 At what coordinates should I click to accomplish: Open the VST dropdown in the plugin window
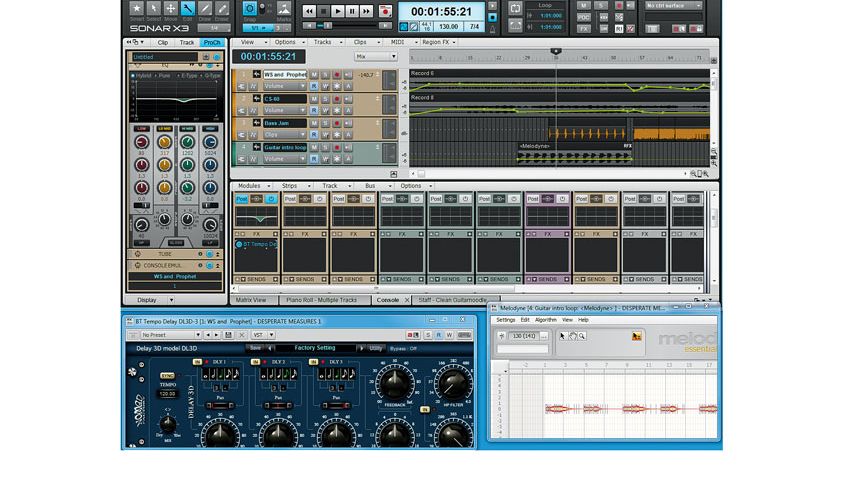[263, 335]
